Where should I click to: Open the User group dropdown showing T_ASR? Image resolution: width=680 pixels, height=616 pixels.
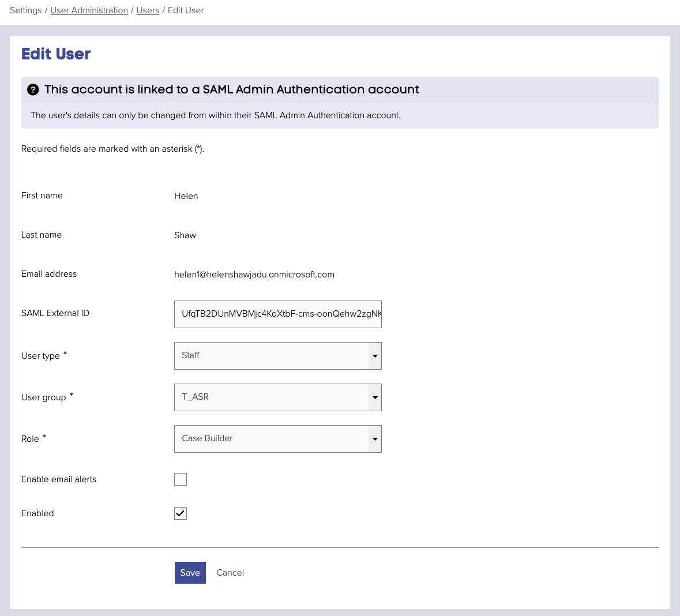coord(278,397)
